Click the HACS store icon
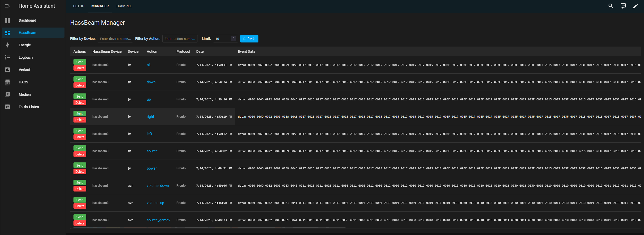This screenshot has width=644, height=235. [x=7, y=82]
